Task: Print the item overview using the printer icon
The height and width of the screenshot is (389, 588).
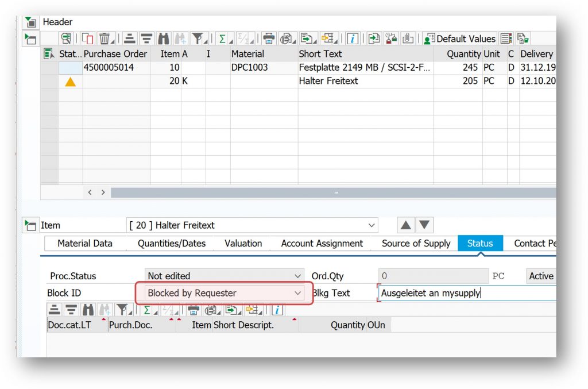Action: 269,38
